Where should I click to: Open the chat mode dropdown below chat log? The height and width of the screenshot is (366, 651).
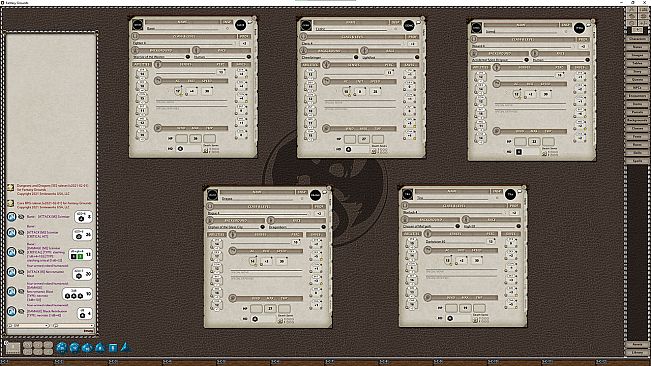point(28,326)
